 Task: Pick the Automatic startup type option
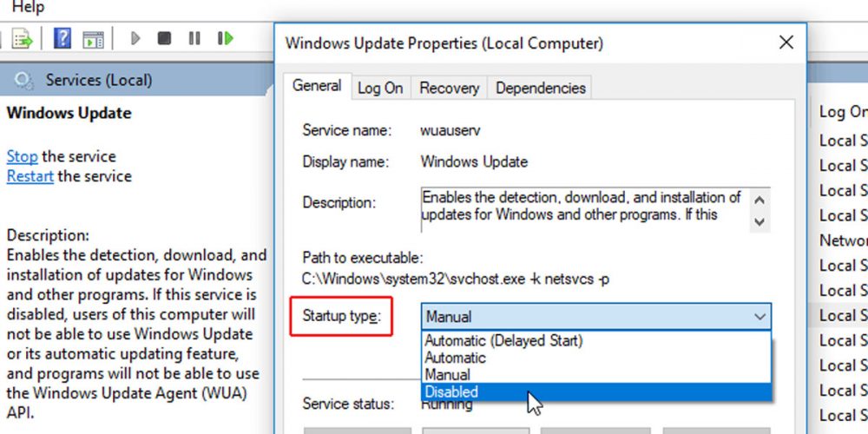[455, 358]
